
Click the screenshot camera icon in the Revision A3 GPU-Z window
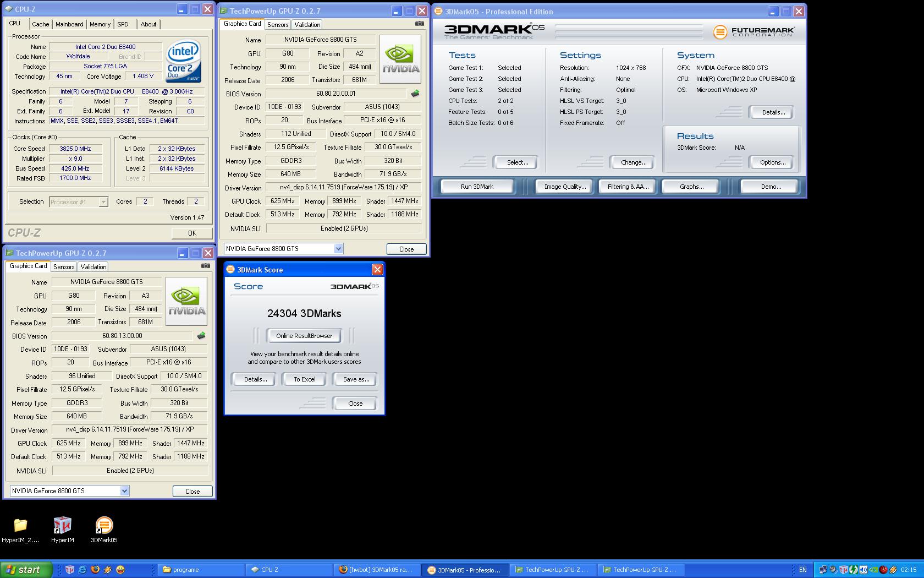[x=206, y=266]
